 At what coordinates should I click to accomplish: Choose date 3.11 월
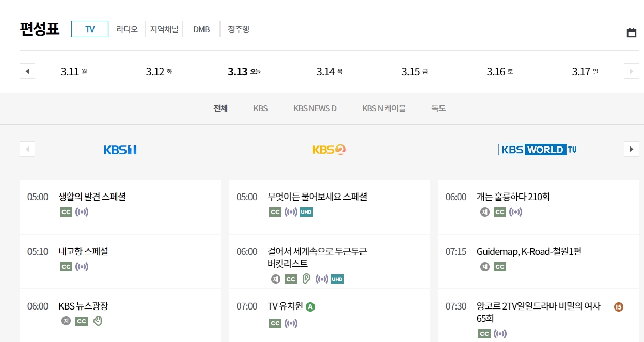[x=74, y=72]
